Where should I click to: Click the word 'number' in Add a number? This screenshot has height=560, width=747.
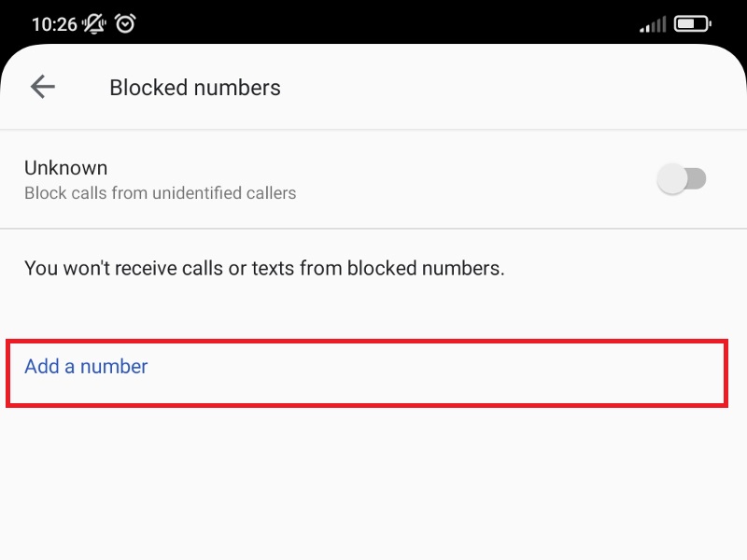point(114,366)
